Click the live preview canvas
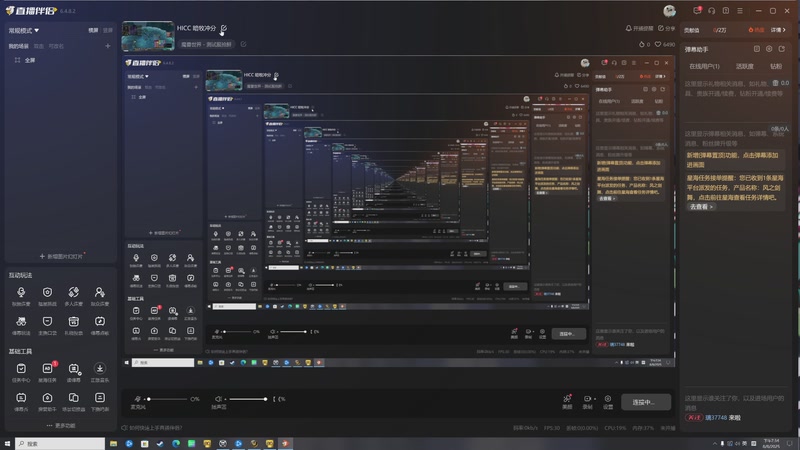The height and width of the screenshot is (450, 800). pos(398,212)
